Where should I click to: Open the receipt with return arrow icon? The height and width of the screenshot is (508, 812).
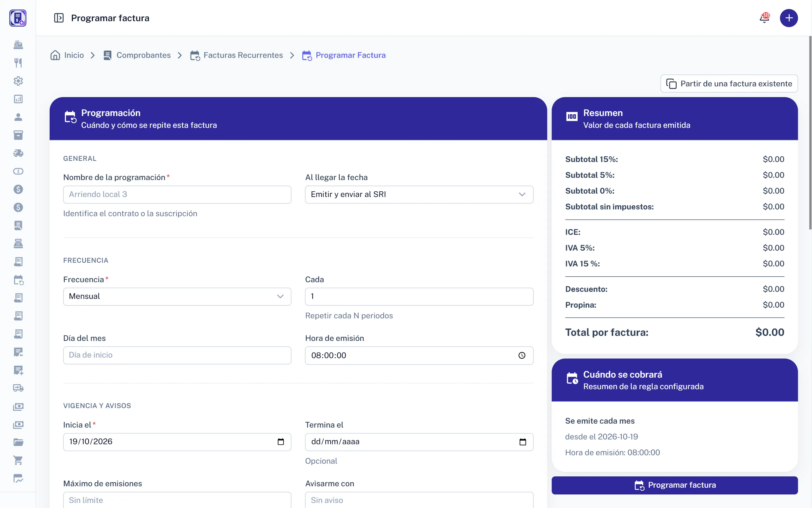pos(18,352)
